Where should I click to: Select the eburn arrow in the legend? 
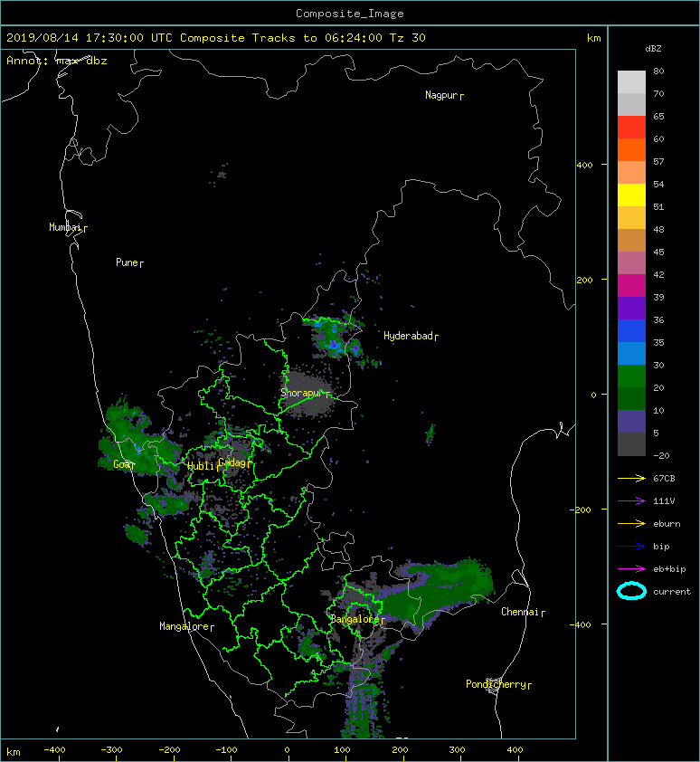tap(631, 523)
